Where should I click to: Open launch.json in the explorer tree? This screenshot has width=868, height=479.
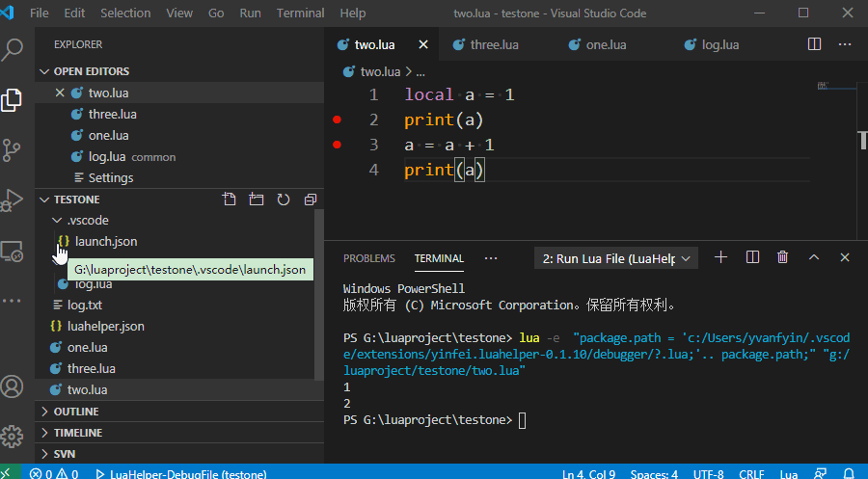pyautogui.click(x=106, y=241)
